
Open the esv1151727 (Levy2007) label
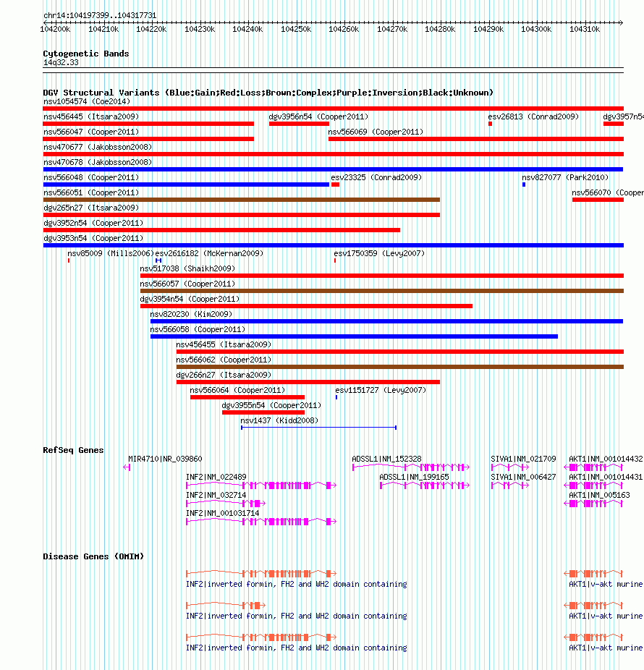381,390
